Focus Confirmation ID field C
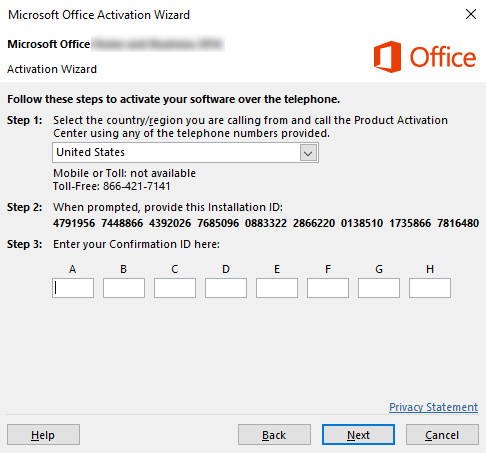 tap(175, 288)
